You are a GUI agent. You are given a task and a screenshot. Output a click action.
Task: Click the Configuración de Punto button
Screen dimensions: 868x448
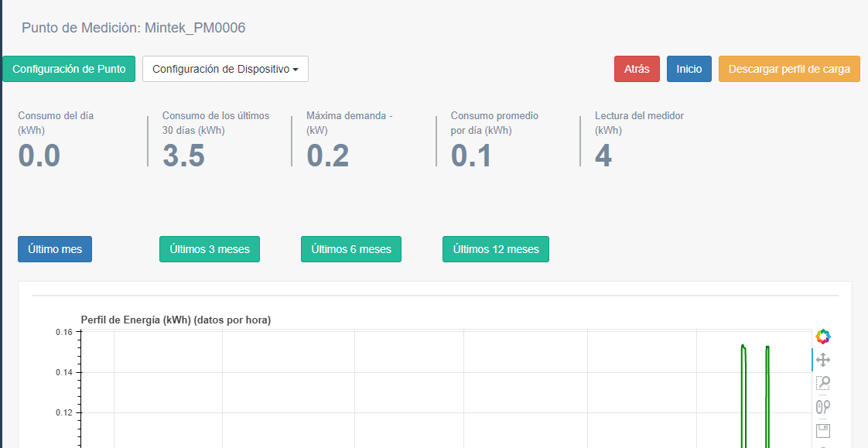(x=69, y=69)
